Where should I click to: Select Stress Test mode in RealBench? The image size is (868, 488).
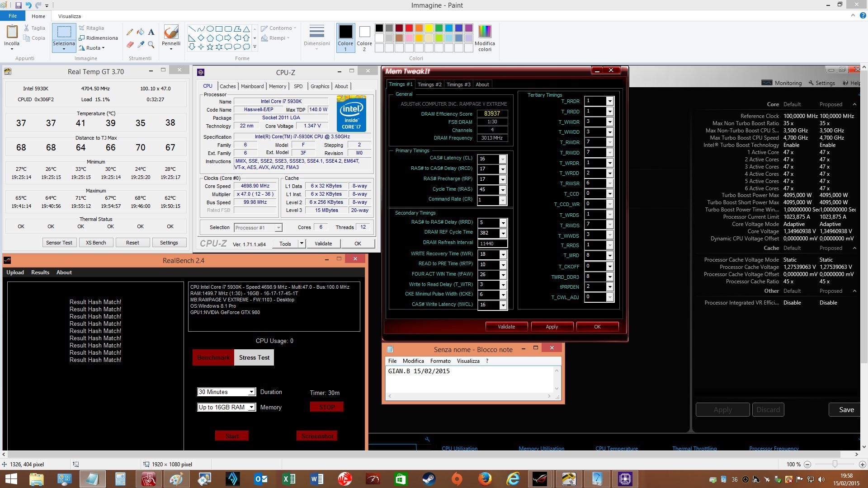coord(254,357)
